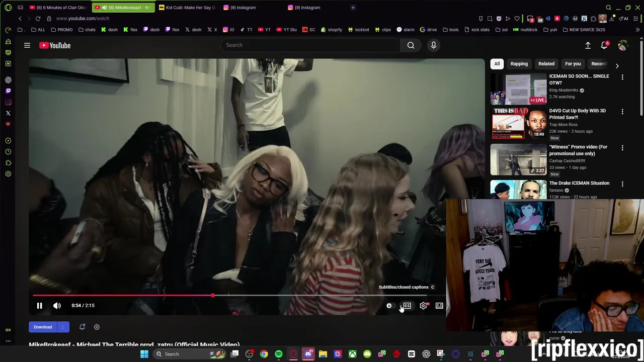Open X icon in Opera sidebar

[x=8, y=113]
